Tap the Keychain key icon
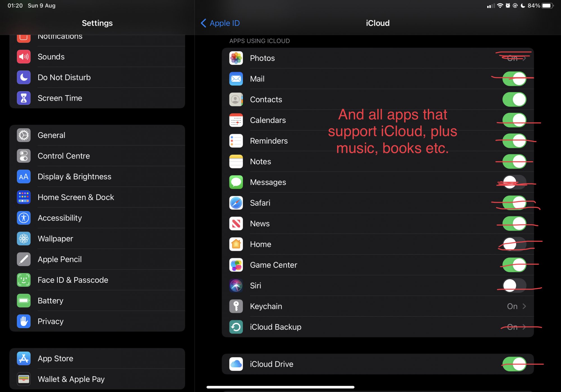The width and height of the screenshot is (561, 392). [236, 306]
